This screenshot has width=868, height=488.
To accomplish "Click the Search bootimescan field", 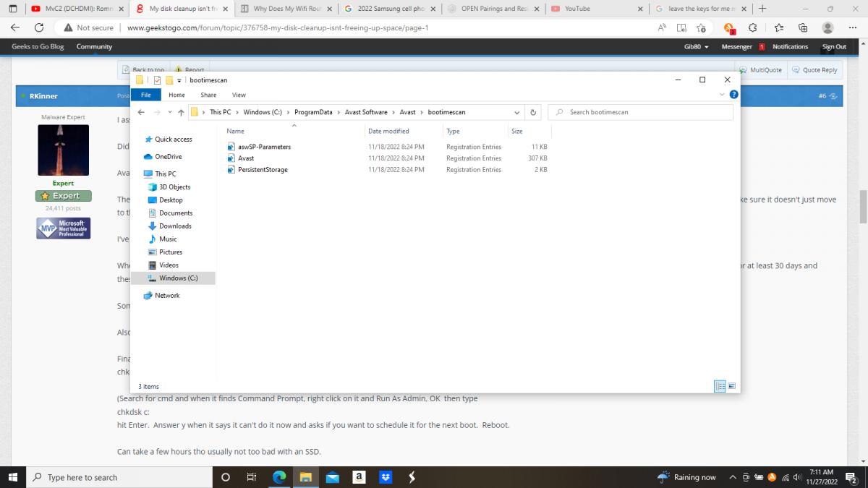I will click(640, 112).
